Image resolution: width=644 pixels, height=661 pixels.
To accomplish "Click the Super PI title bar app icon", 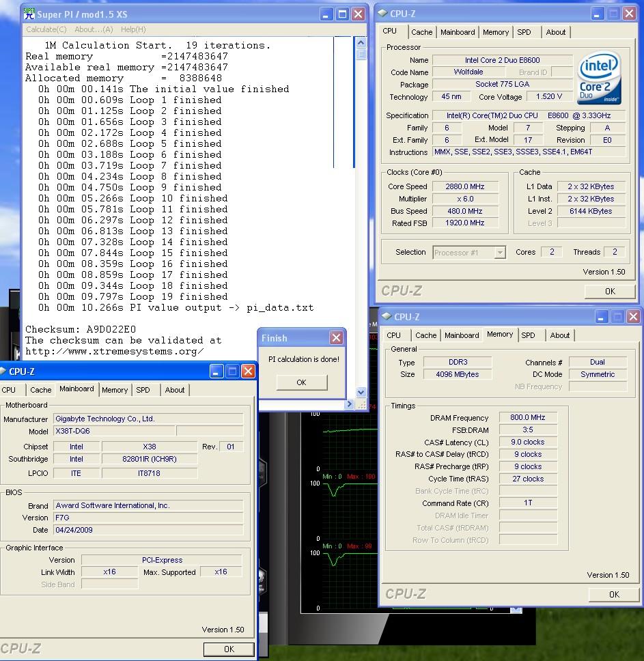I will tap(29, 14).
